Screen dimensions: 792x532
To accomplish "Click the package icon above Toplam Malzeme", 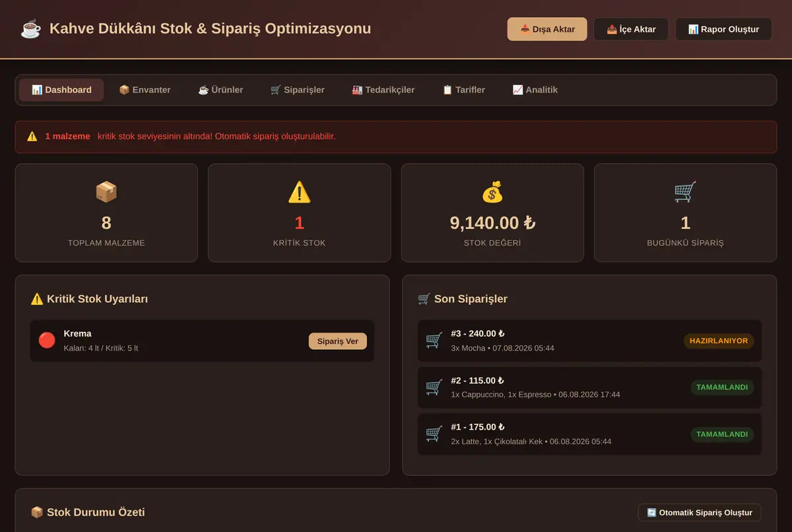I will click(106, 192).
